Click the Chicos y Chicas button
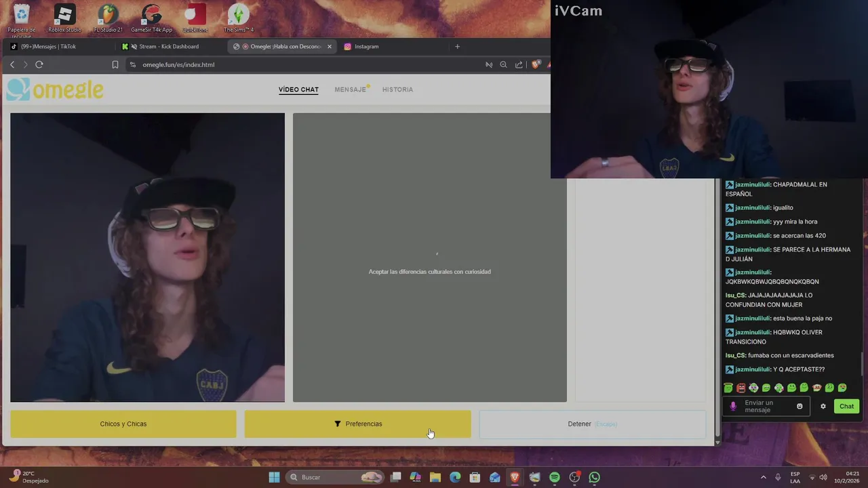The width and height of the screenshot is (868, 488). (x=123, y=424)
